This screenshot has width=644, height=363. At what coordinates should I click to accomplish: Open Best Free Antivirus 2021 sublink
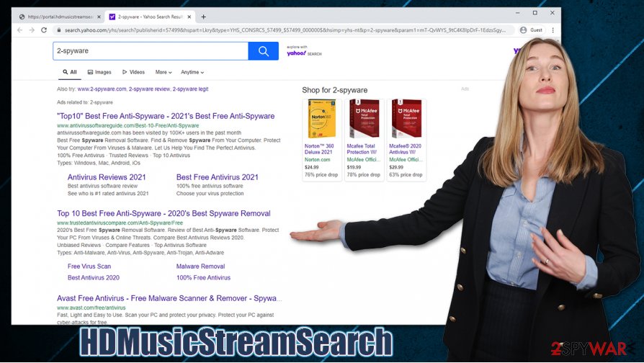(218, 177)
